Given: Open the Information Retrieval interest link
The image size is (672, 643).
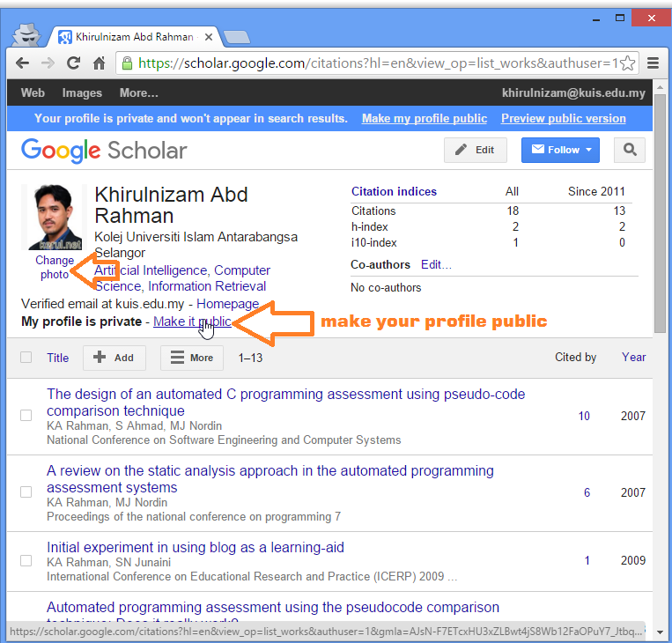Looking at the screenshot, I should pos(207,286).
